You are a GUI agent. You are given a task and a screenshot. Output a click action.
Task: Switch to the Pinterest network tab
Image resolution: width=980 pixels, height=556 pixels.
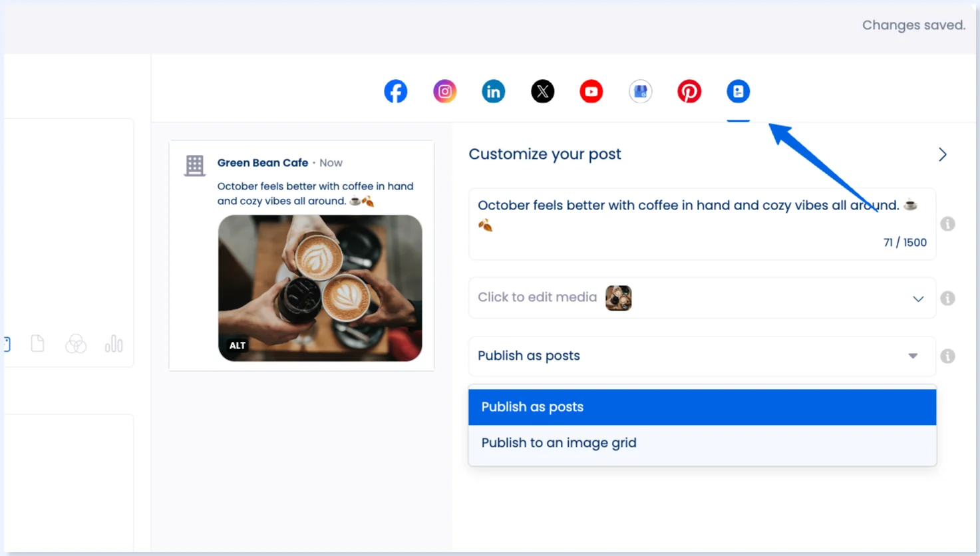click(689, 91)
